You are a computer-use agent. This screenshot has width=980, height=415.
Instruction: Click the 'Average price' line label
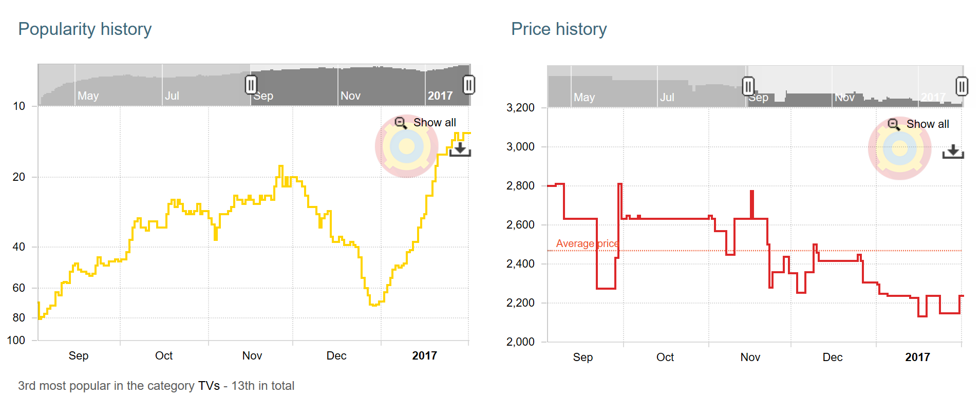[587, 243]
